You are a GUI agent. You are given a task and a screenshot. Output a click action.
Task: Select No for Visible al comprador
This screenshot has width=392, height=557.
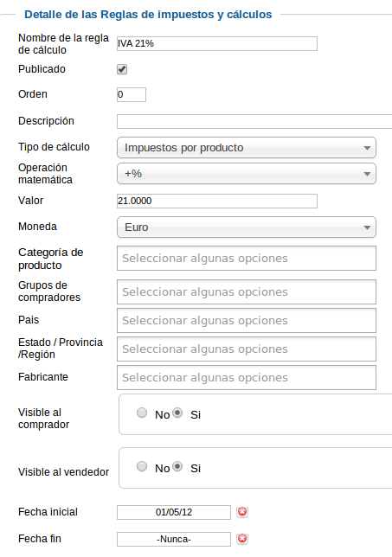[142, 413]
